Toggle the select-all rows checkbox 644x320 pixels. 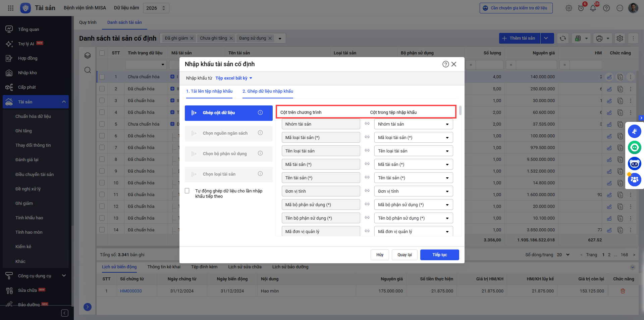pyautogui.click(x=102, y=53)
